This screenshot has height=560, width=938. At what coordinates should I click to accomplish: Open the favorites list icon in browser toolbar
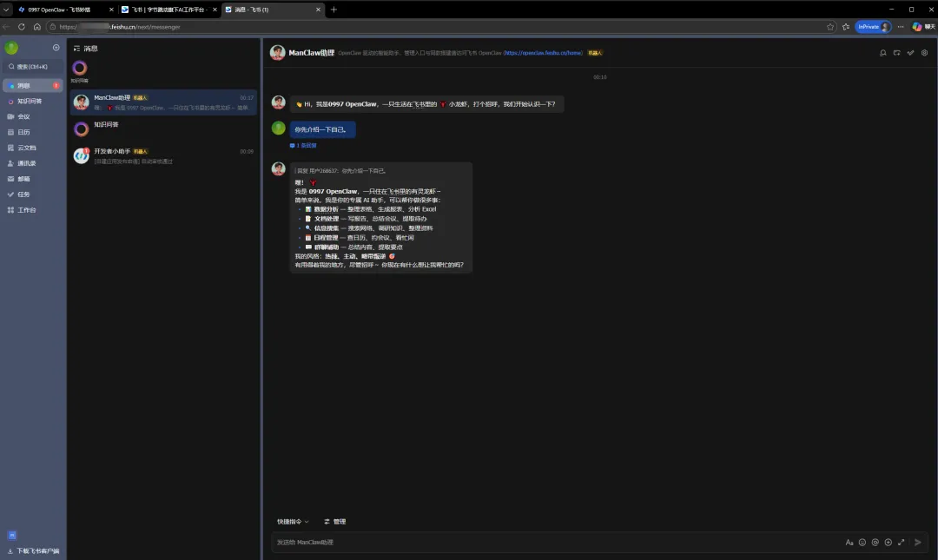click(846, 27)
